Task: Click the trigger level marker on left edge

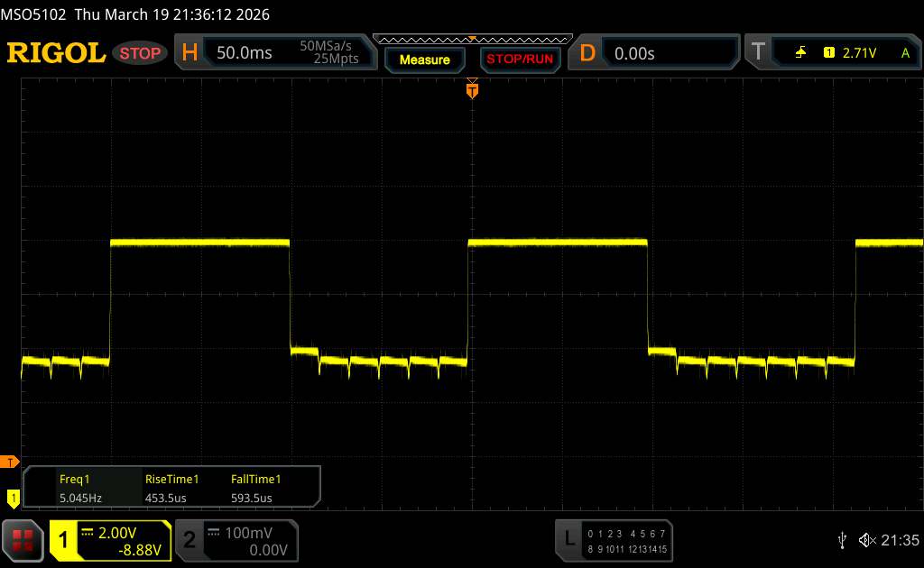Action: point(10,463)
